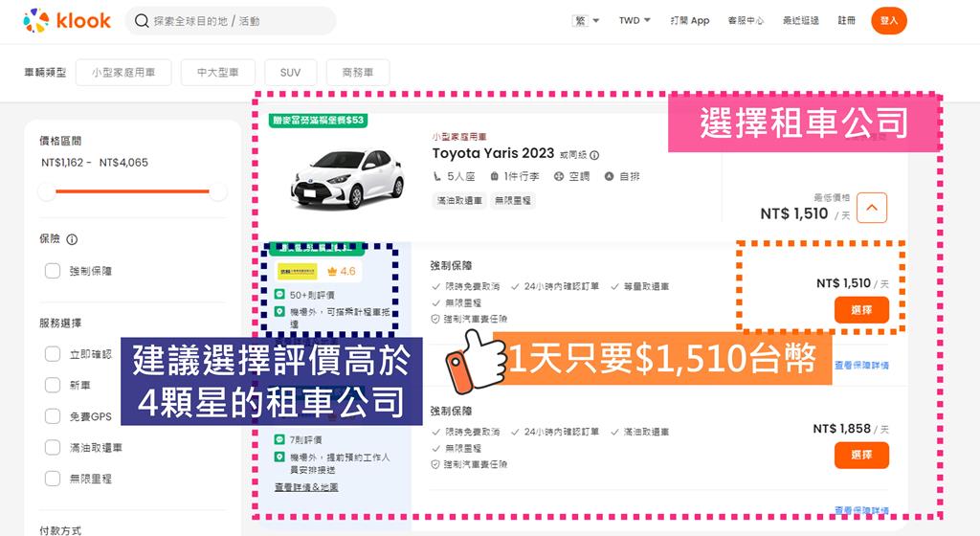Click the yellow rental company logo
The height and width of the screenshot is (536, 980).
point(298,271)
